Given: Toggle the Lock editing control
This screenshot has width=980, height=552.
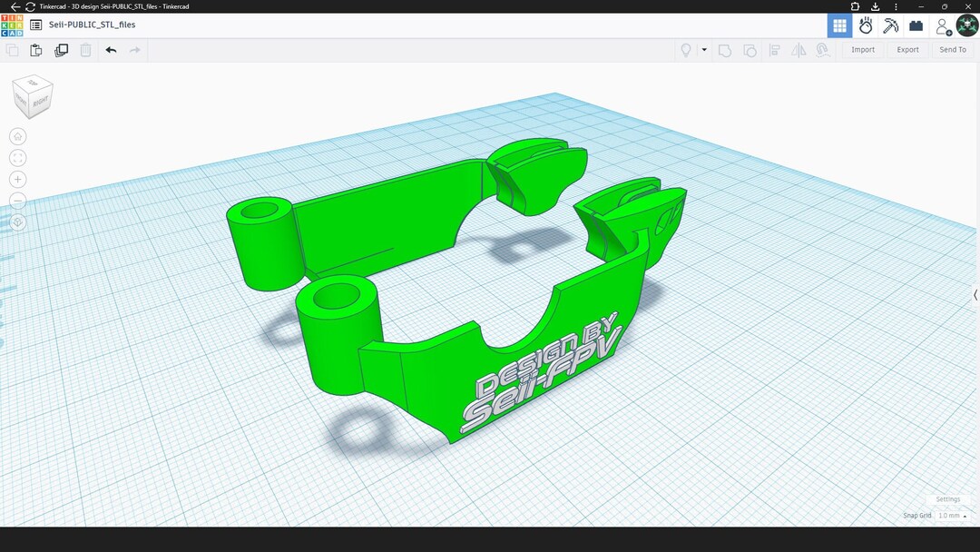Looking at the screenshot, I should tap(822, 50).
